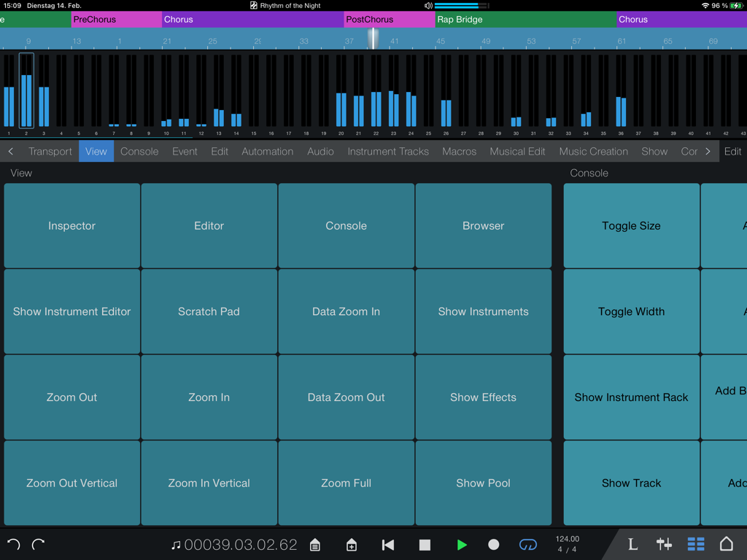
Task: Switch to the Console tab
Action: coord(139,151)
